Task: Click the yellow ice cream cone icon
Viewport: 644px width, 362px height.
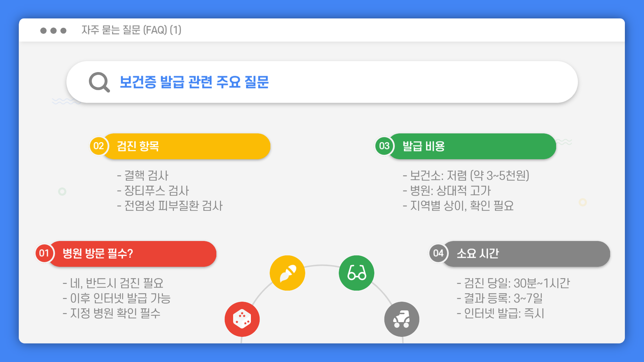Action: coord(287,273)
